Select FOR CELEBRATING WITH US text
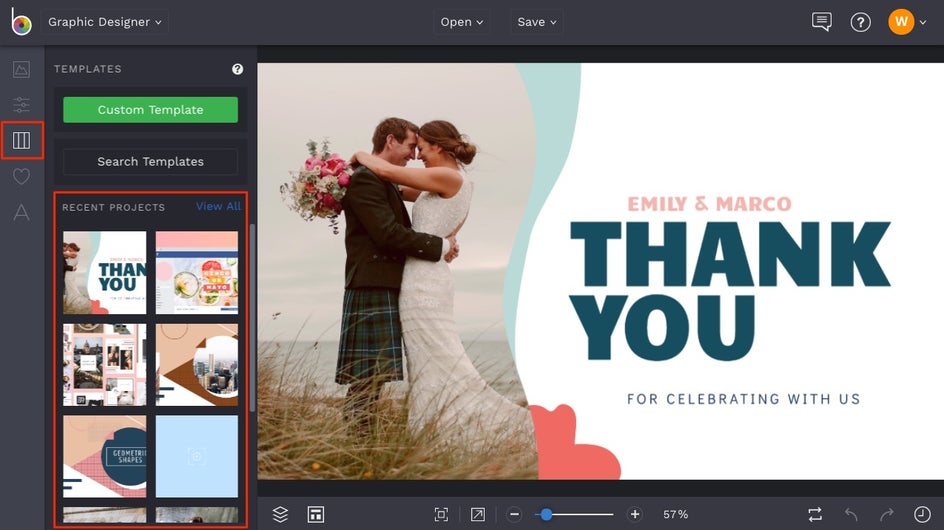Image resolution: width=944 pixels, height=530 pixels. click(744, 399)
